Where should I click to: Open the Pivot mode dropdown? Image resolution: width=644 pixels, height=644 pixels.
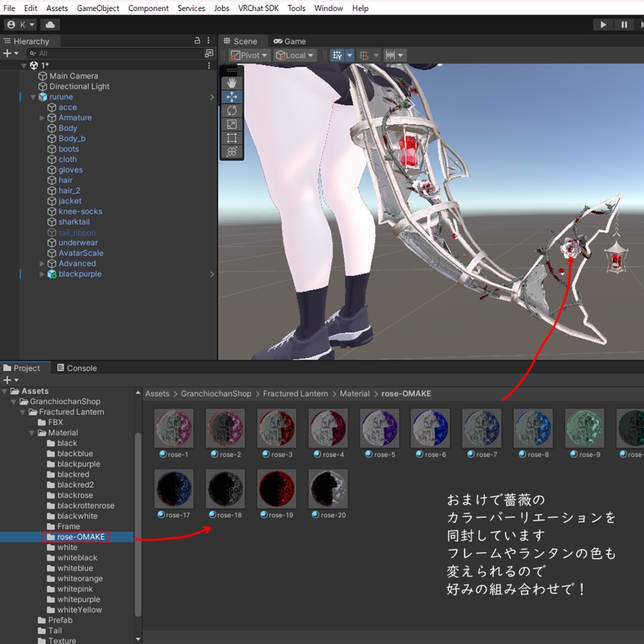(249, 55)
